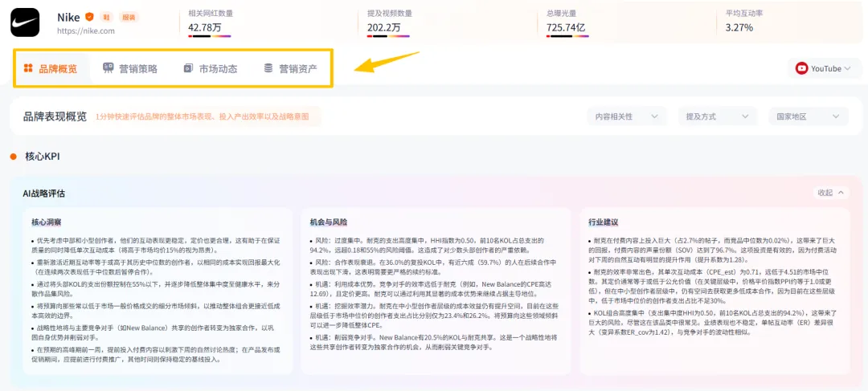Screen dimensions: 868x391
Task: Click the 行业建议 card heading
Action: (x=604, y=222)
